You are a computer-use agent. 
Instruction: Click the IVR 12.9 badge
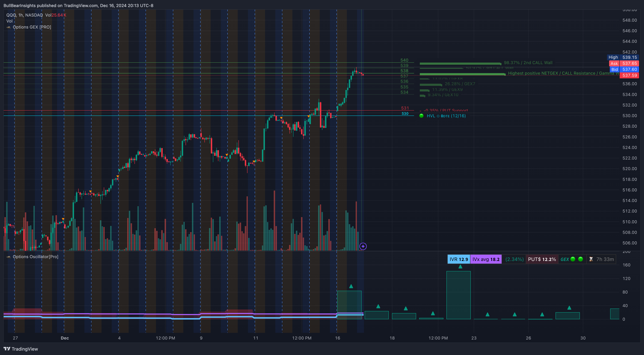[459, 259]
